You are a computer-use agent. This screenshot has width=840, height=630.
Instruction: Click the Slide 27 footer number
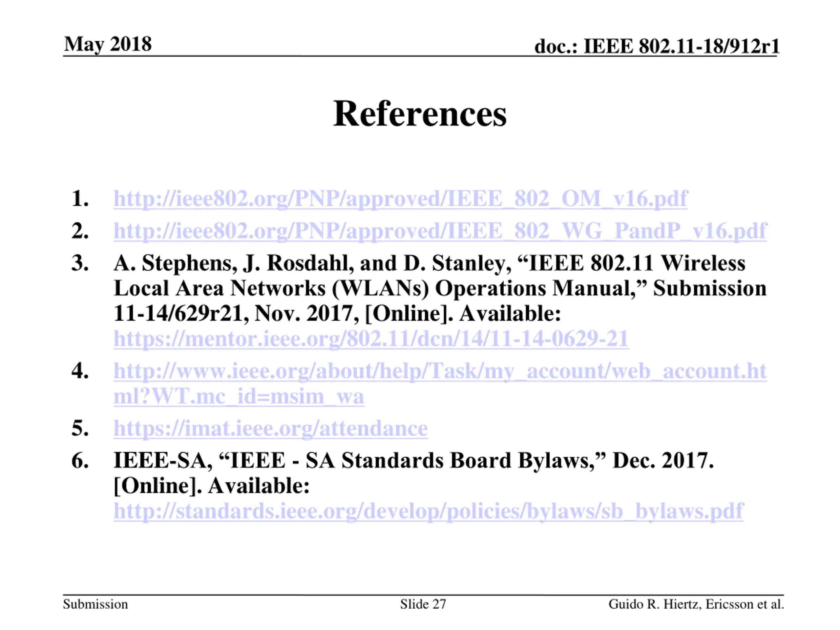[423, 604]
